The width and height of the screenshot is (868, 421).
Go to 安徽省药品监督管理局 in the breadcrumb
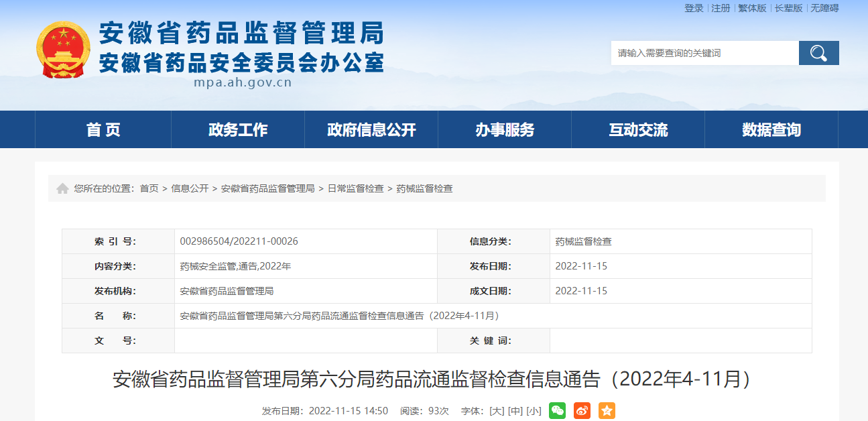tap(267, 189)
